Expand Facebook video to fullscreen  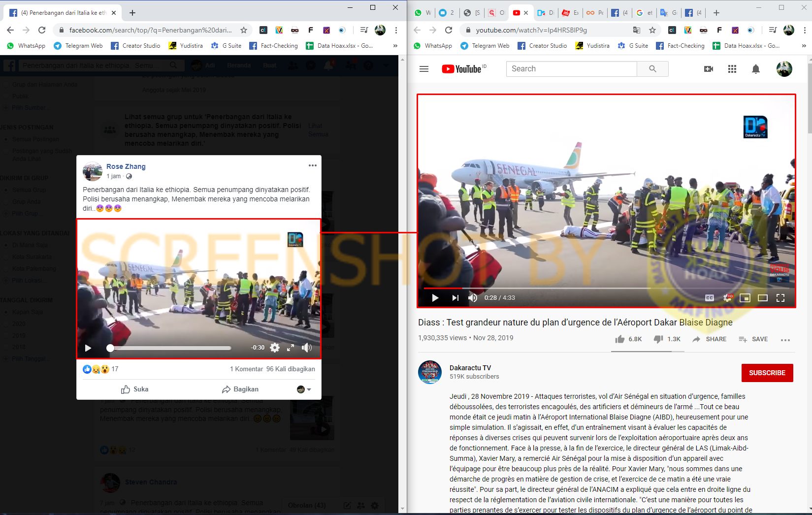pos(291,348)
